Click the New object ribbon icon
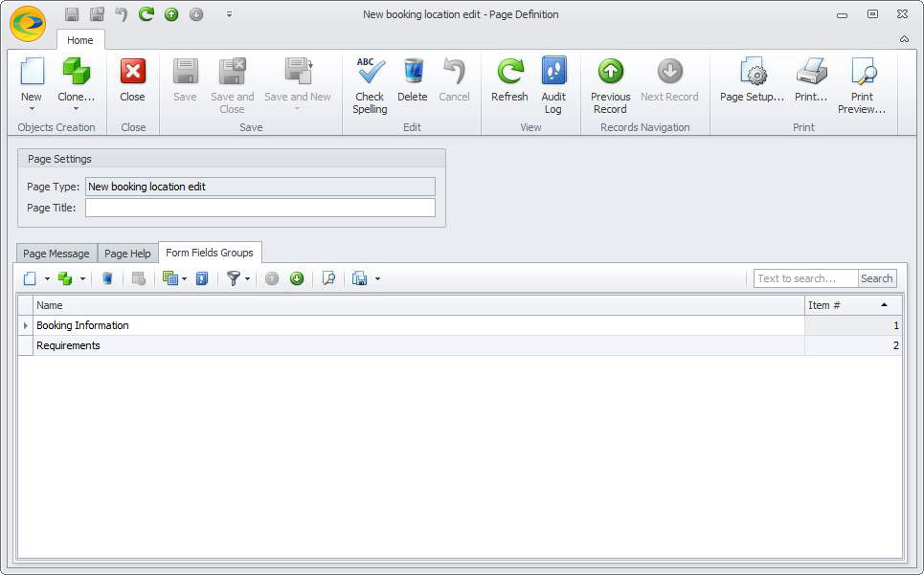The height and width of the screenshot is (575, 924). [32, 71]
